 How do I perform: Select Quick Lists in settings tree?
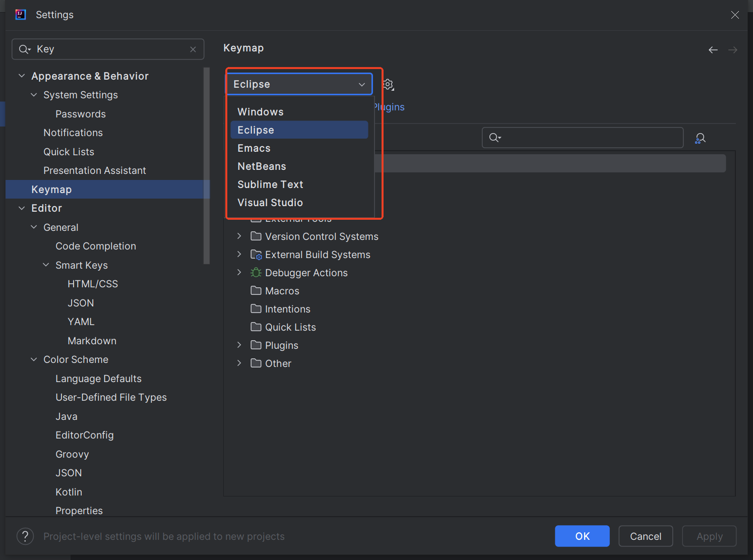pos(69,152)
